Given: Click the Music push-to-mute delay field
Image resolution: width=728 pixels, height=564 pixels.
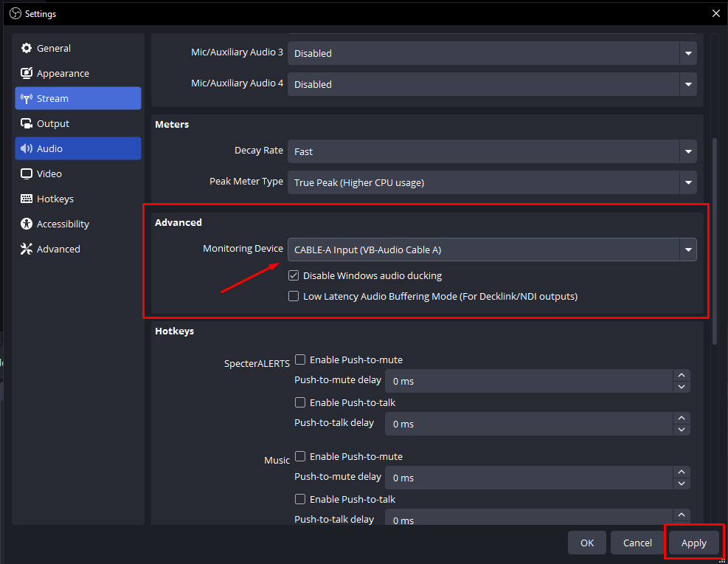Looking at the screenshot, I should (x=529, y=478).
